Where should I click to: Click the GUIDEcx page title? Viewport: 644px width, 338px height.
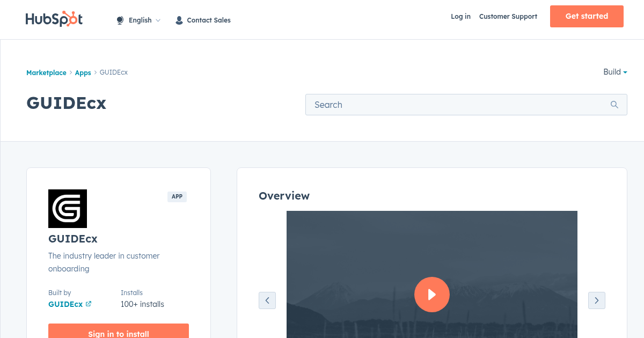click(x=67, y=102)
